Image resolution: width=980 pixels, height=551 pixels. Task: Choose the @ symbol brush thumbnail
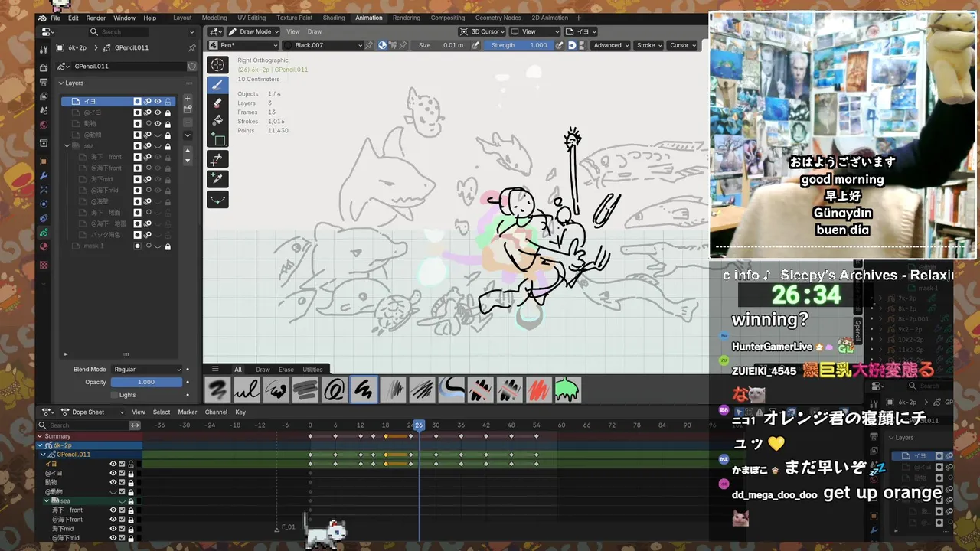[335, 390]
